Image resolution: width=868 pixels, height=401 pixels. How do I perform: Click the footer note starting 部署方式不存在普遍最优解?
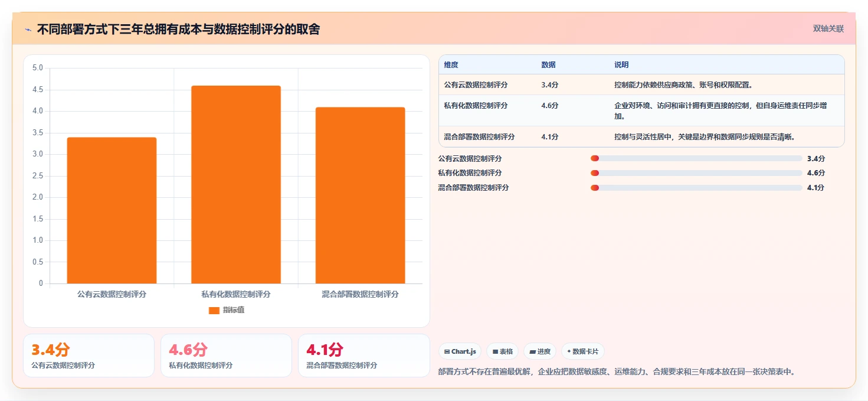tap(617, 372)
